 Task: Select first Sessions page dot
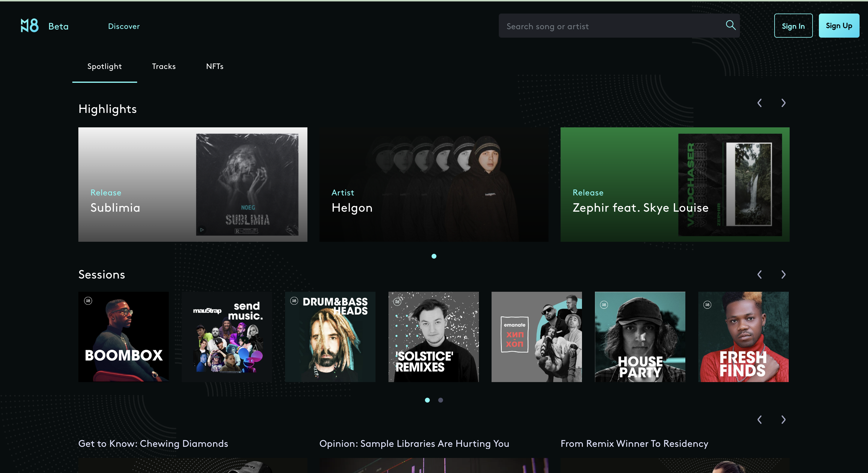click(x=427, y=400)
